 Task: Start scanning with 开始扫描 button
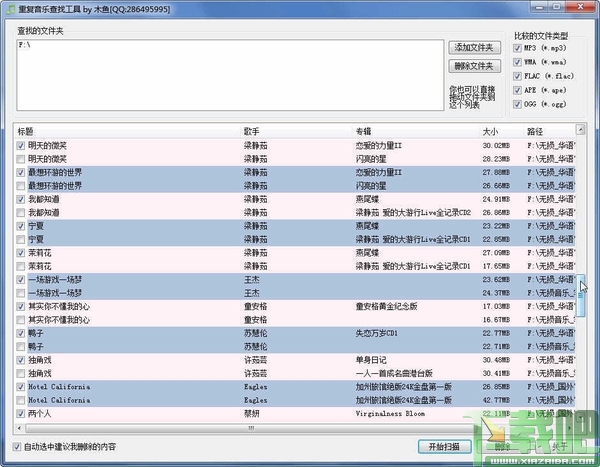coord(444,446)
